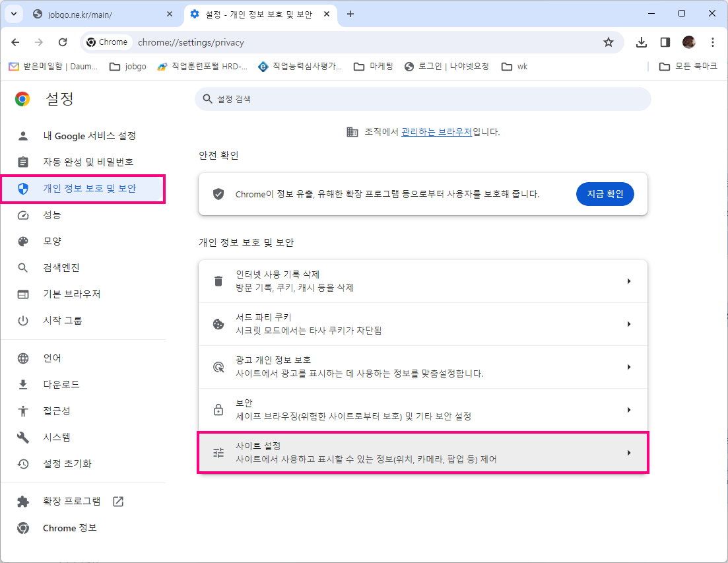This screenshot has height=563, width=728.
Task: Open the 모든 북마크 folder
Action: tap(688, 67)
